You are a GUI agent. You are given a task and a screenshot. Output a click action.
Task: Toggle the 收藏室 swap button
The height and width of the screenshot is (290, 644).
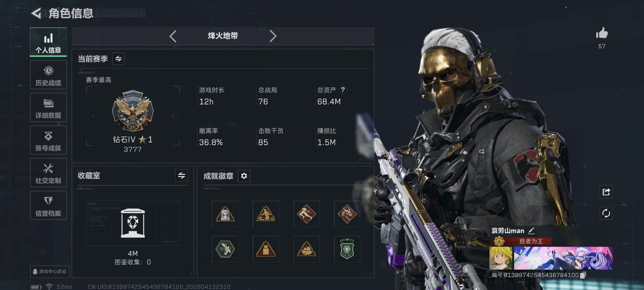coord(181,176)
